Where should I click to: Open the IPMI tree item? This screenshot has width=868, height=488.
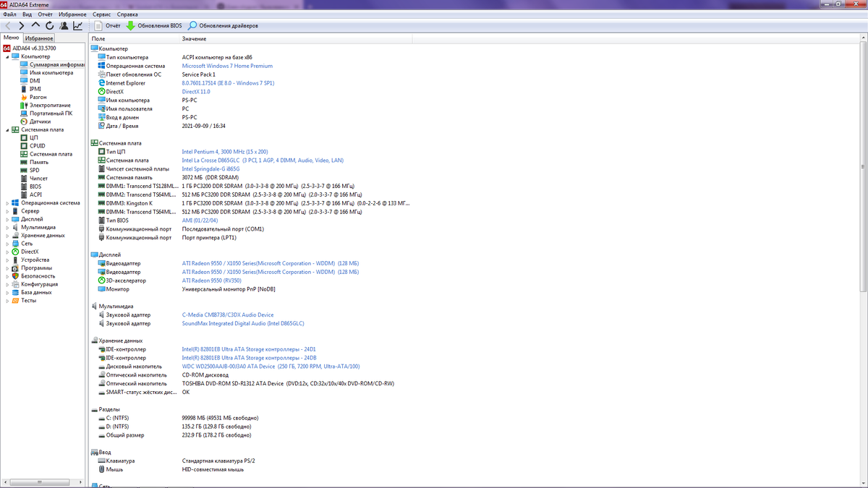click(x=30, y=89)
